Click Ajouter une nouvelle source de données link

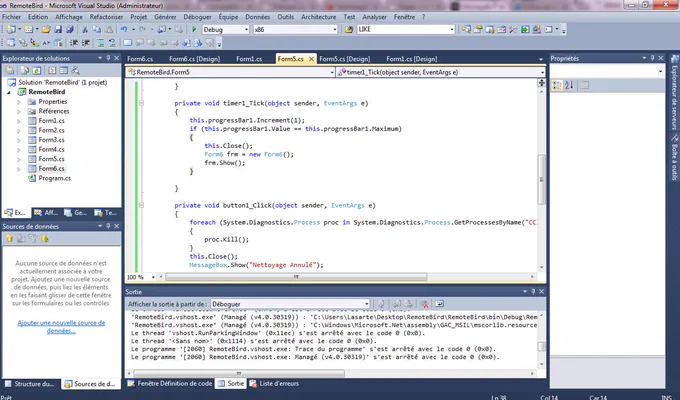61,327
